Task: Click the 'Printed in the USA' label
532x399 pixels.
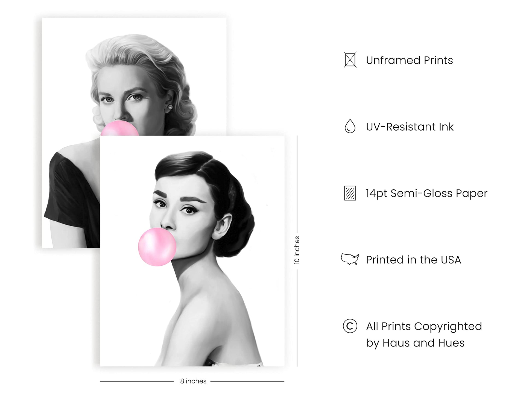Action: [413, 260]
